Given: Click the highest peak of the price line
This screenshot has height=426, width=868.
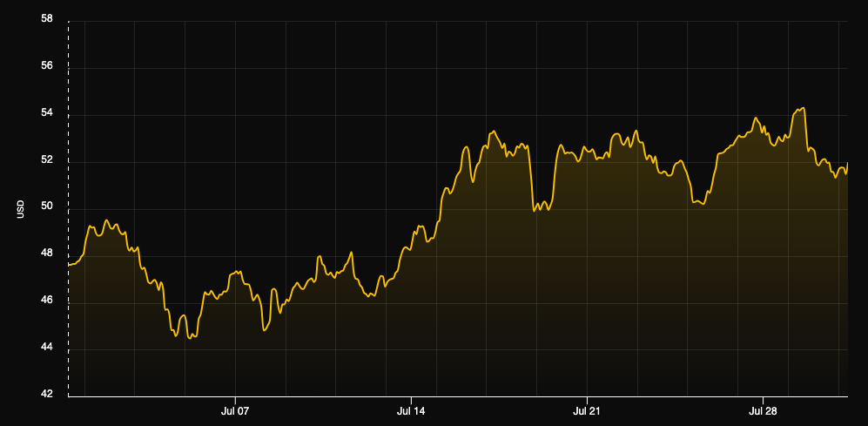Looking at the screenshot, I should [802, 108].
